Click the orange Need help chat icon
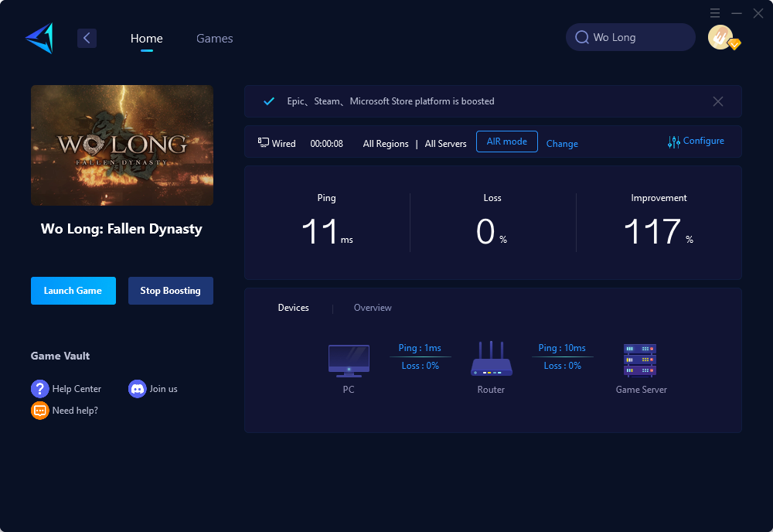Viewport: 773px width, 532px height. coord(40,411)
